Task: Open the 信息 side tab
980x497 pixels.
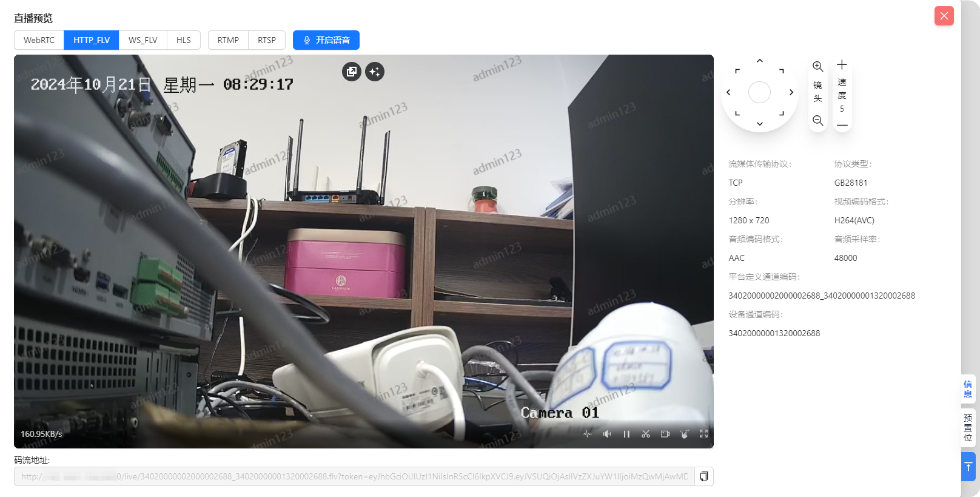Action: coord(968,389)
